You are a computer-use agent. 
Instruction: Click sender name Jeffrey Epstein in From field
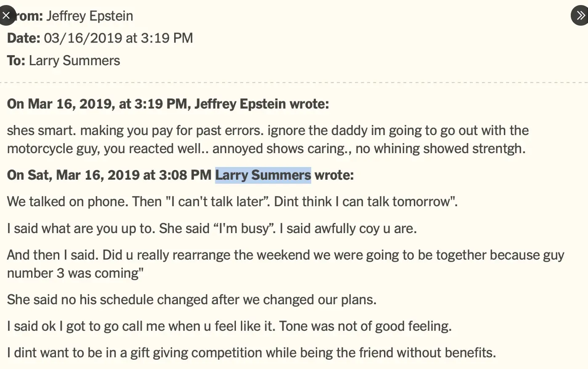(x=90, y=16)
